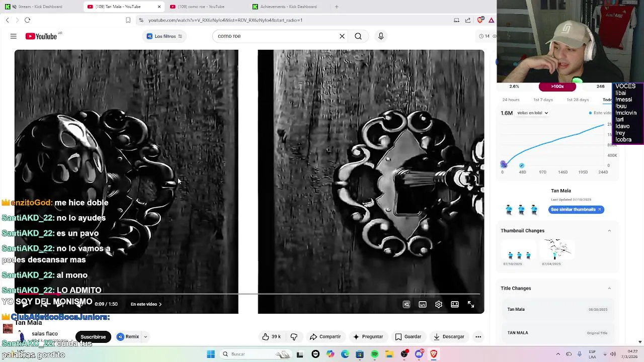This screenshot has width=644, height=362.
Task: Open the more actions three-dot menu
Action: (478, 337)
